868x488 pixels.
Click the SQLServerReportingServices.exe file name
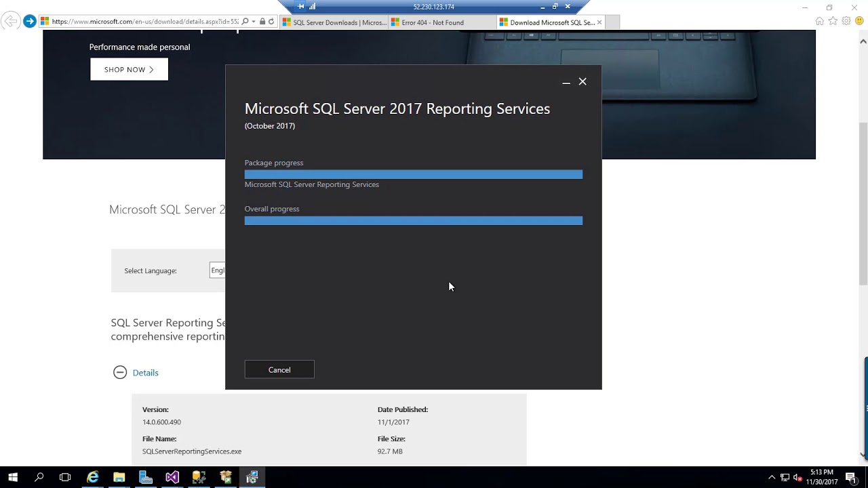tap(192, 451)
